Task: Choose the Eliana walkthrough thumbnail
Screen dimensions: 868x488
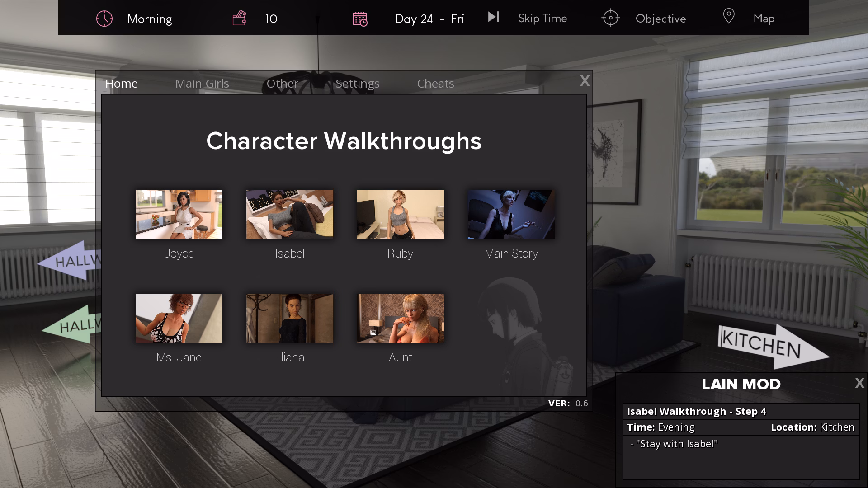Action: coord(290,318)
